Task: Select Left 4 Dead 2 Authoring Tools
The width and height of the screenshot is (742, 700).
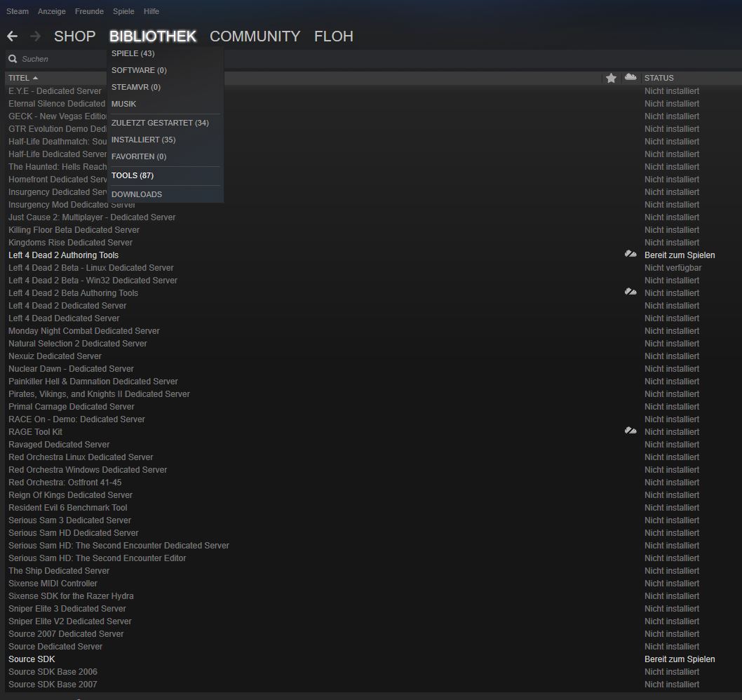Action: (x=63, y=255)
